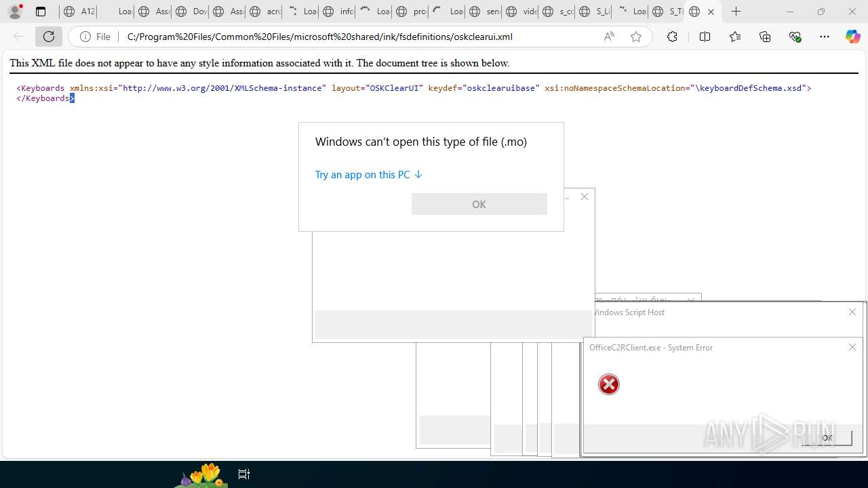Close the partially hidden dialog near Script Host
This screenshot has width=868, height=488.
[x=690, y=300]
